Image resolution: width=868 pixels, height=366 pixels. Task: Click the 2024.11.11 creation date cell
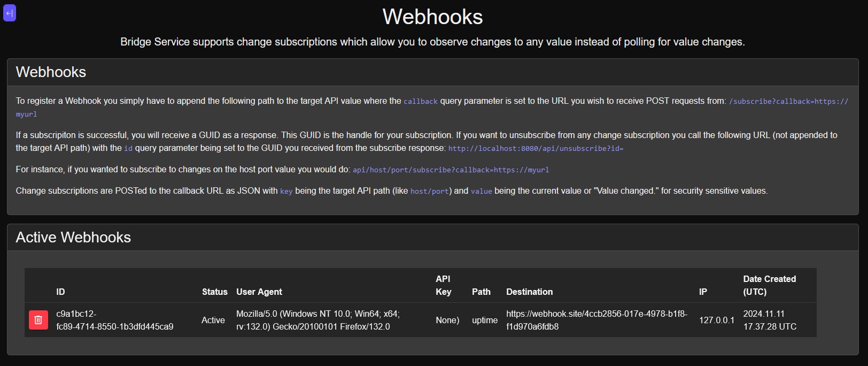point(769,320)
